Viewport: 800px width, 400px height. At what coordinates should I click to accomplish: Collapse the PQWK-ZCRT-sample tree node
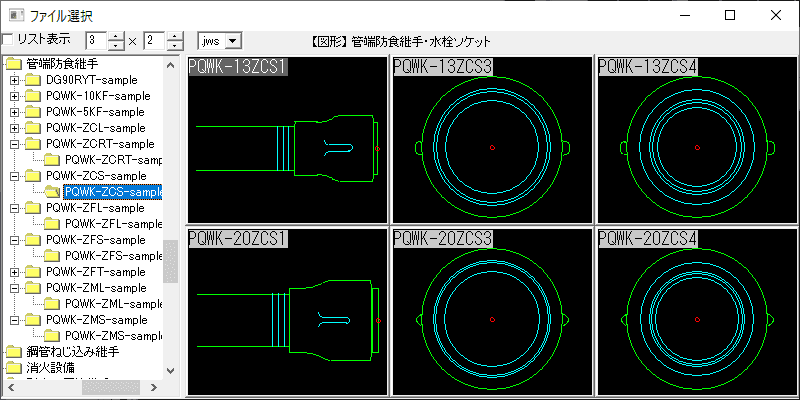click(x=14, y=144)
